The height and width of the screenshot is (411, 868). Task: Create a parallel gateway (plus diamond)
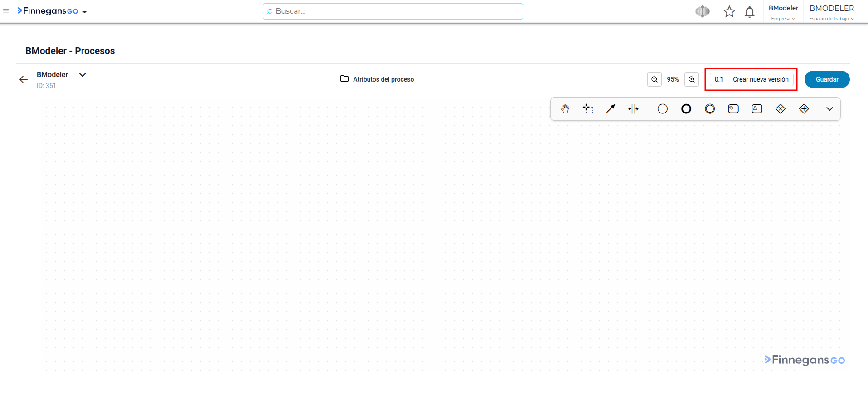pos(804,109)
